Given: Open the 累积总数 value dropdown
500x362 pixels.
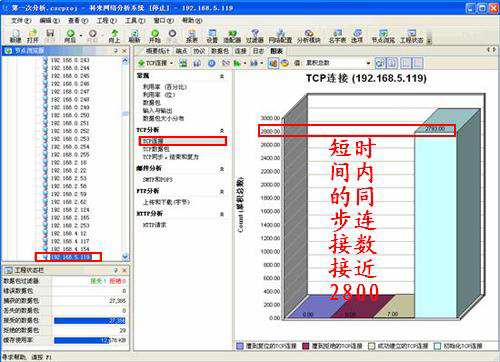Looking at the screenshot, I should 338,63.
